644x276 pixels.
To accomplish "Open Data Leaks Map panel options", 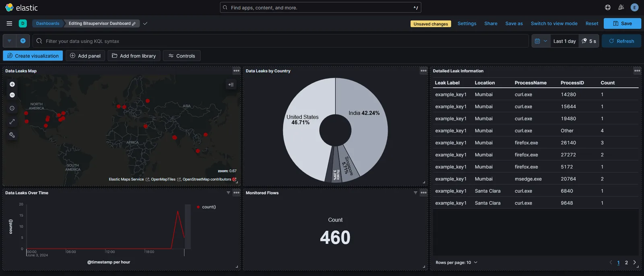I will pos(236,71).
